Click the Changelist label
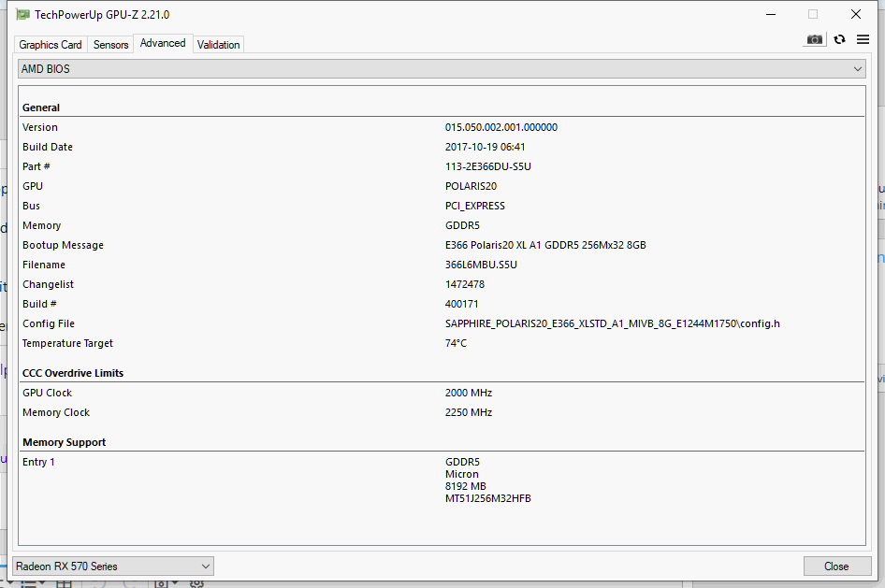This screenshot has width=885, height=588. [x=48, y=285]
